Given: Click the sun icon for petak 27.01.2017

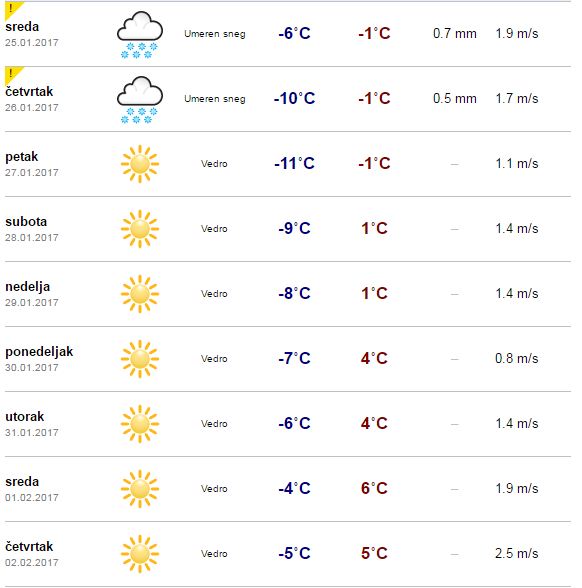Looking at the screenshot, I should 140,164.
